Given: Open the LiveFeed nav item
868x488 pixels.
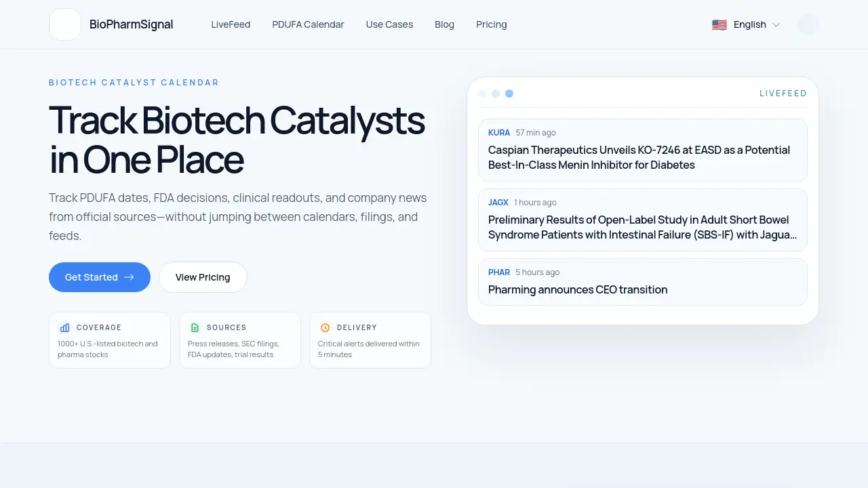Looking at the screenshot, I should (x=231, y=24).
